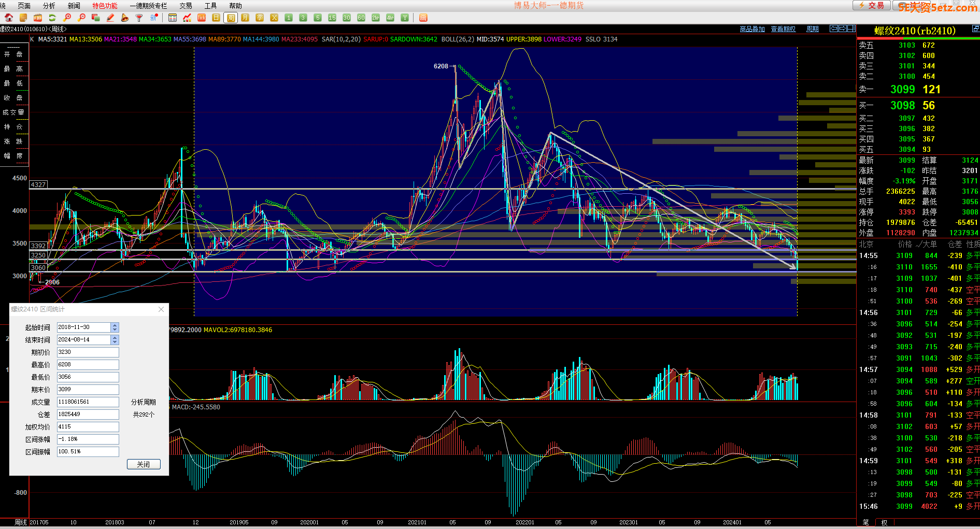
Task: Click the 关闭 button in statistics dialog
Action: click(x=144, y=464)
